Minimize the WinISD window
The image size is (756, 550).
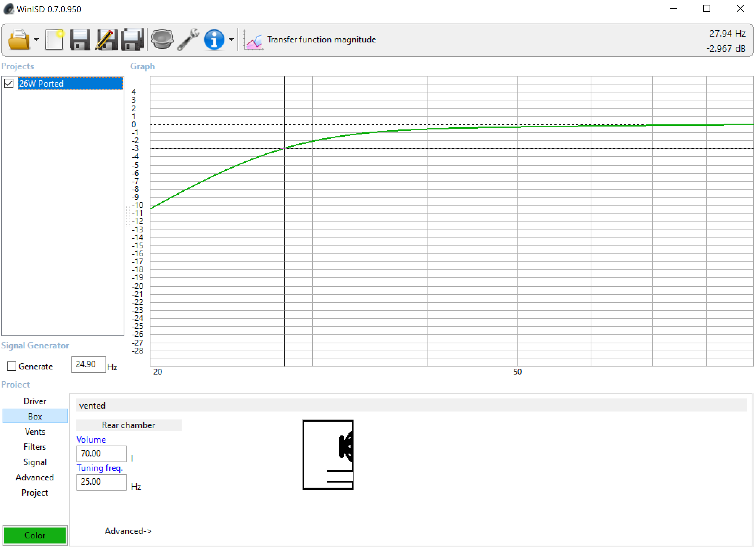point(674,8)
